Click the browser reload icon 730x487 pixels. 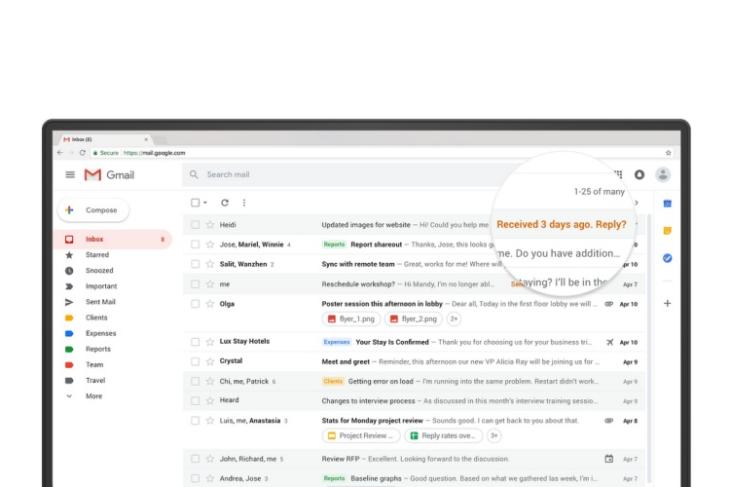[x=82, y=153]
